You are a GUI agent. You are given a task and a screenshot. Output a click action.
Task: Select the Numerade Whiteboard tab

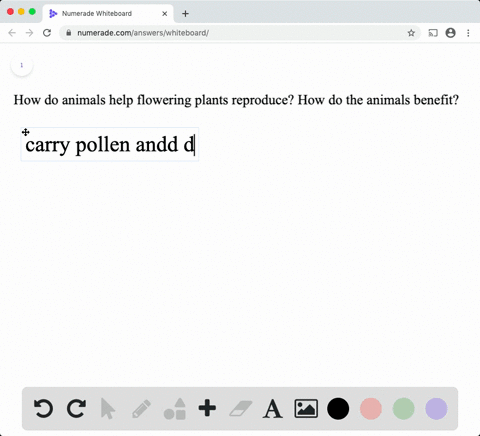pyautogui.click(x=108, y=14)
